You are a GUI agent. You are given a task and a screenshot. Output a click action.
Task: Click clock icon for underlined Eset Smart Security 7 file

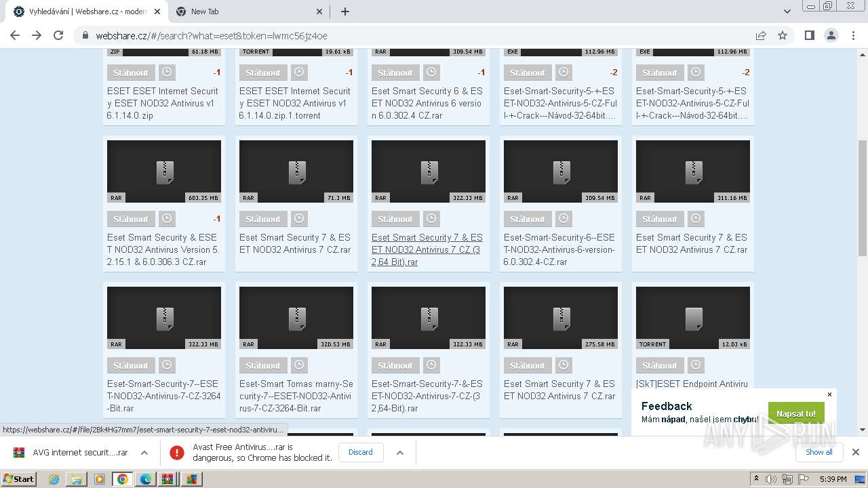pos(431,219)
